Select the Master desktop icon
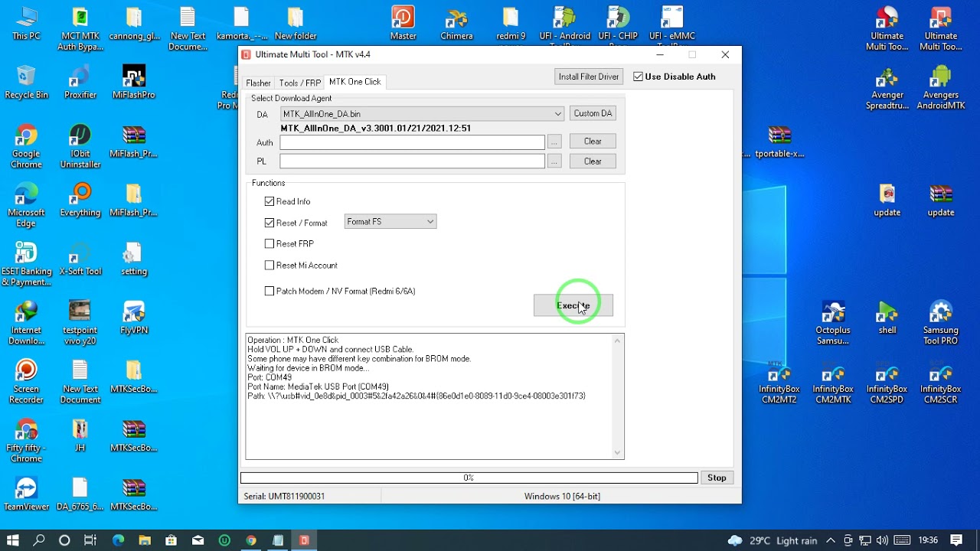980x551 pixels. [x=403, y=23]
